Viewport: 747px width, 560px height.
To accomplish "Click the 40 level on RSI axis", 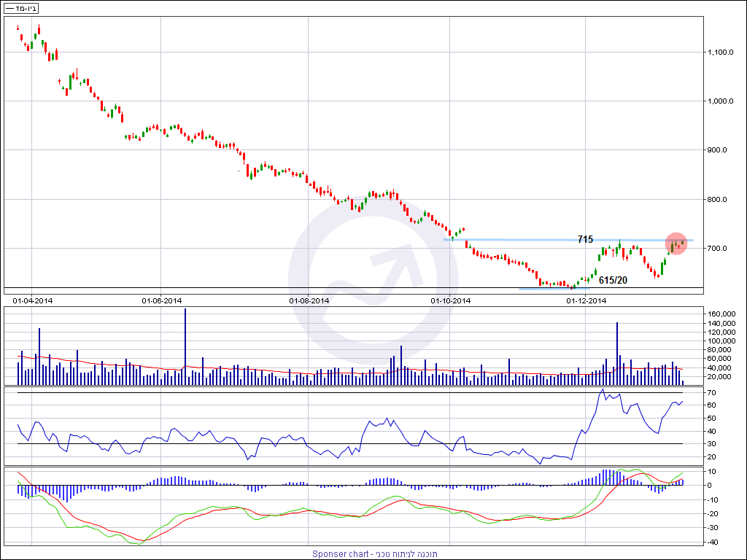I will click(712, 432).
